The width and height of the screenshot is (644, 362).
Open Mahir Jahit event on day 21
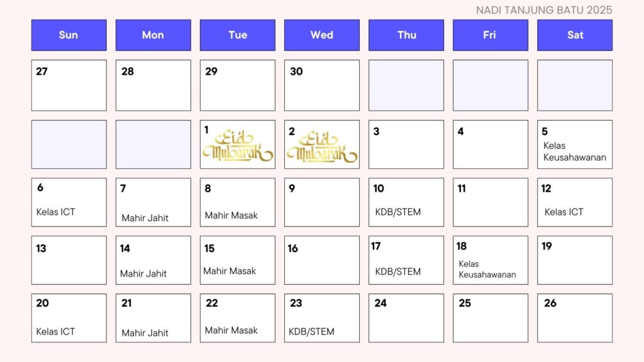pos(145,333)
